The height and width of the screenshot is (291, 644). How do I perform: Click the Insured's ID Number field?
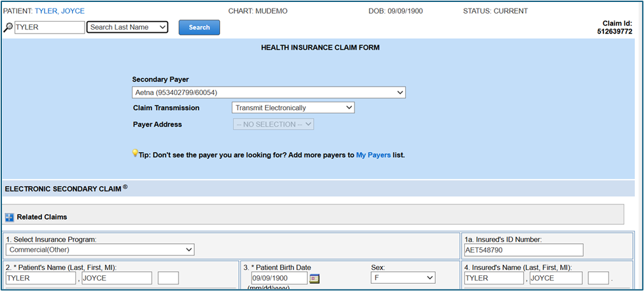point(524,250)
